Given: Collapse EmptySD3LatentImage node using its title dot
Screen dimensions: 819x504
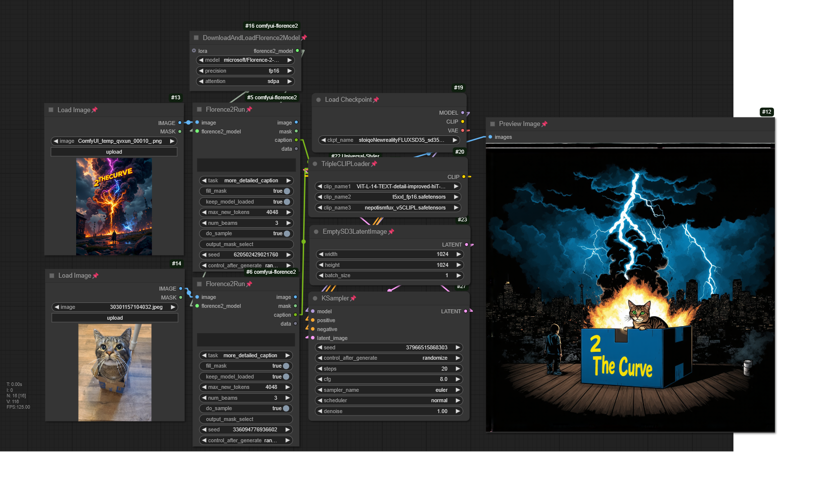Looking at the screenshot, I should (316, 232).
